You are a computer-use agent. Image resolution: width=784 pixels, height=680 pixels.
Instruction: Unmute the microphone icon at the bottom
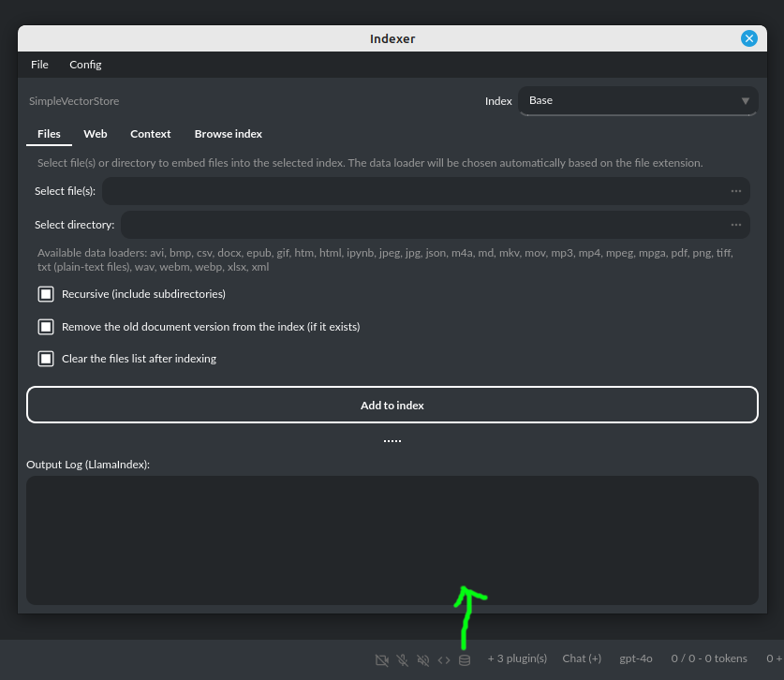pos(403,658)
